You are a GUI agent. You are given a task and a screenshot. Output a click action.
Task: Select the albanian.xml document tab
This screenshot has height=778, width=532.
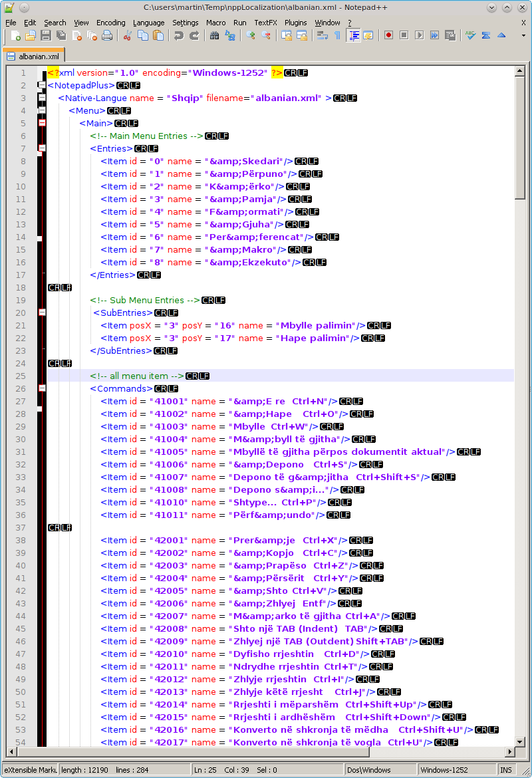tap(33, 57)
